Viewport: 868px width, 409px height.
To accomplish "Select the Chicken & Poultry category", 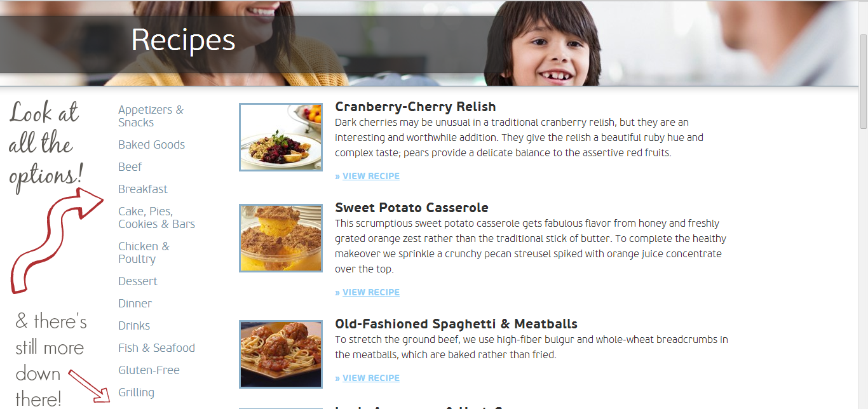I will [144, 253].
